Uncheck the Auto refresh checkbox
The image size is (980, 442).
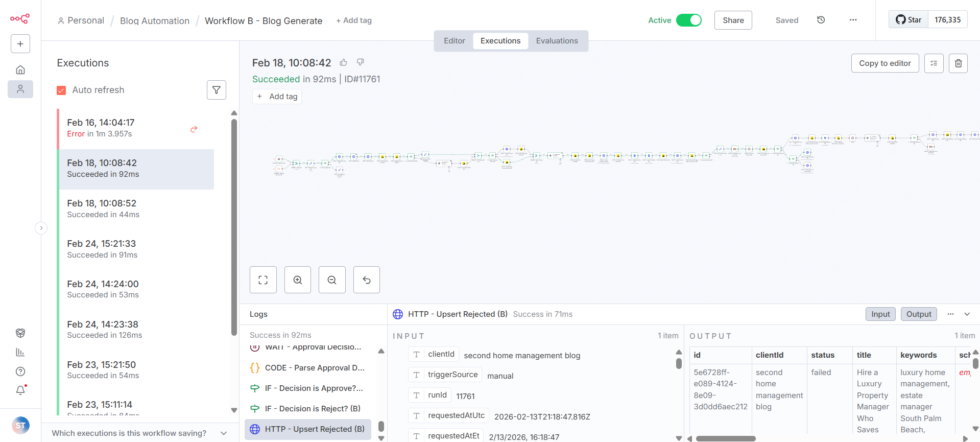(61, 90)
